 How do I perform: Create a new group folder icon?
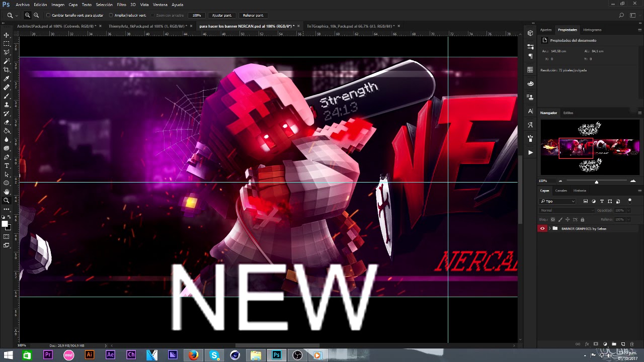click(x=614, y=344)
